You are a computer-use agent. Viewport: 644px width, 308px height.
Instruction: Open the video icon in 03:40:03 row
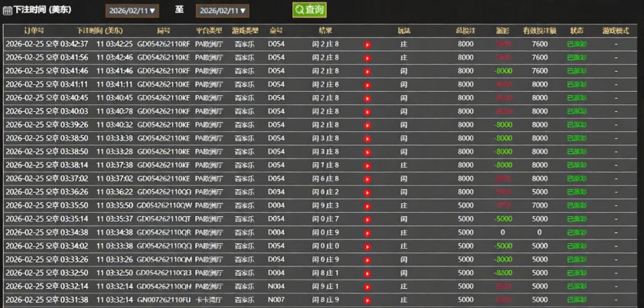point(367,112)
